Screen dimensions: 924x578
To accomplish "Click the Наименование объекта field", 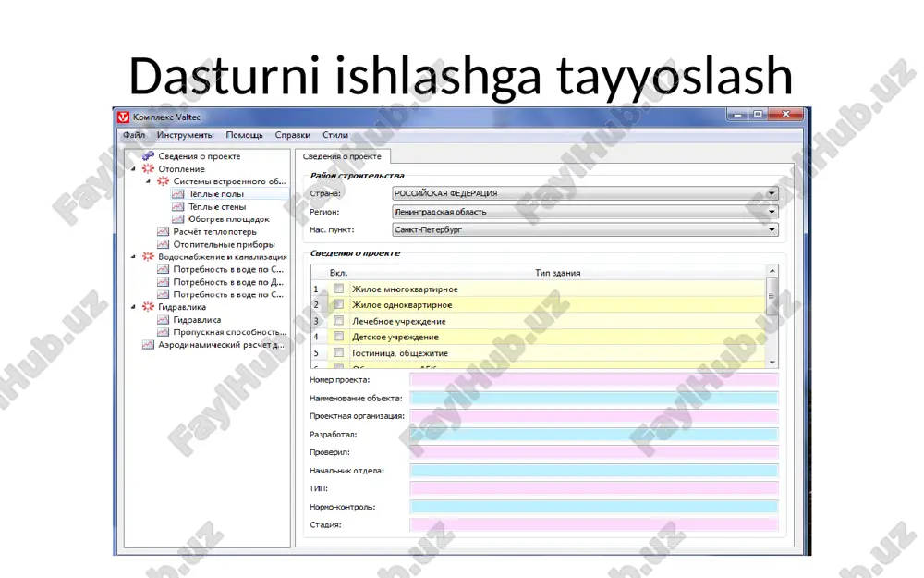I will click(x=594, y=398).
